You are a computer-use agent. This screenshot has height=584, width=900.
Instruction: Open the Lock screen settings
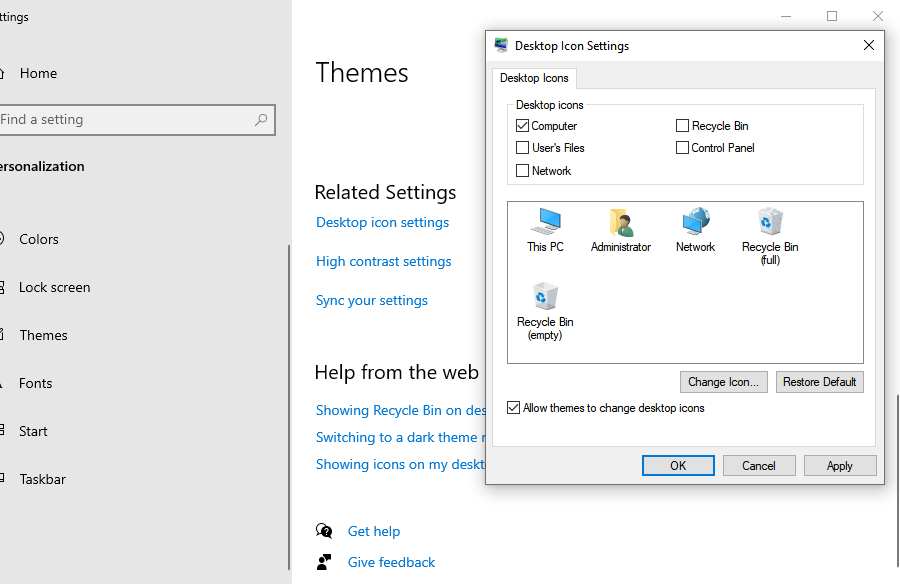click(x=54, y=287)
